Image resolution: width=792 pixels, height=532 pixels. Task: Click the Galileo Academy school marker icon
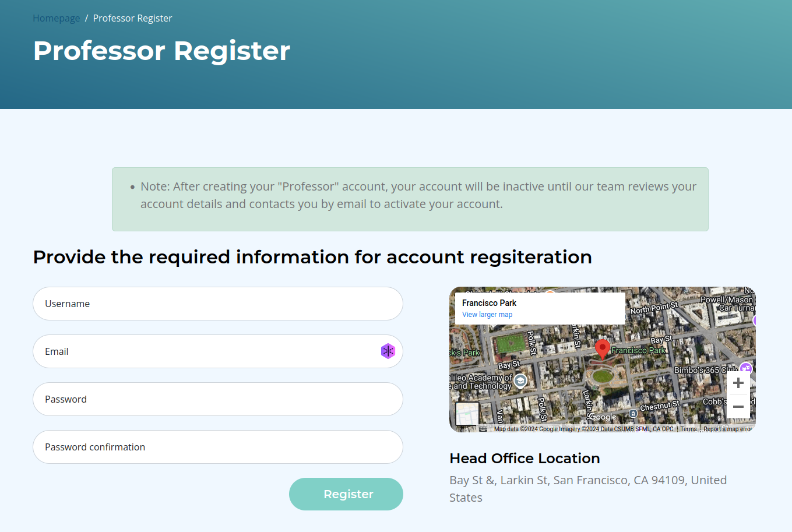pos(520,381)
